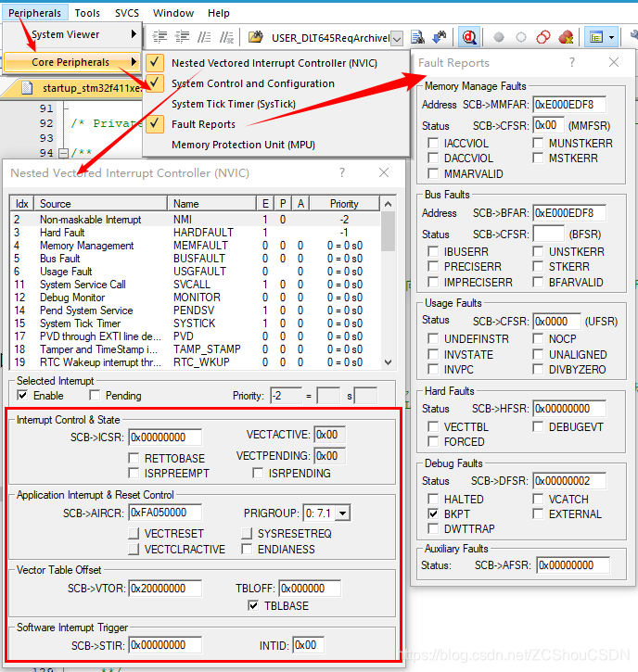Uncheck the BKPT debug fault checkbox
The width and height of the screenshot is (638, 672).
pos(433,514)
